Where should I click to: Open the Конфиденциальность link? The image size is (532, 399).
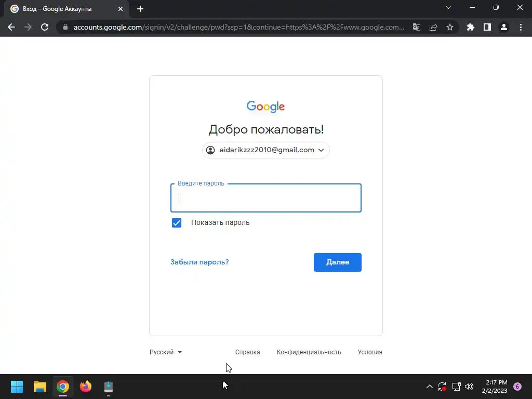point(309,352)
